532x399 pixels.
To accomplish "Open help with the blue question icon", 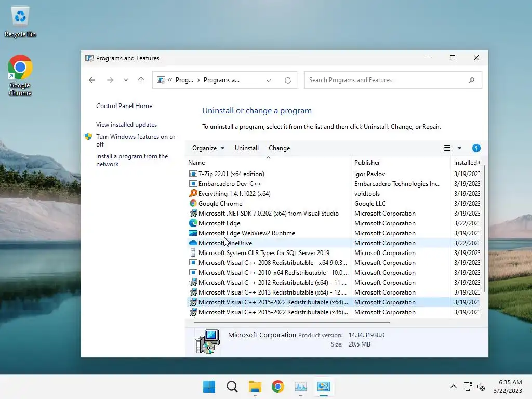I will tap(476, 148).
